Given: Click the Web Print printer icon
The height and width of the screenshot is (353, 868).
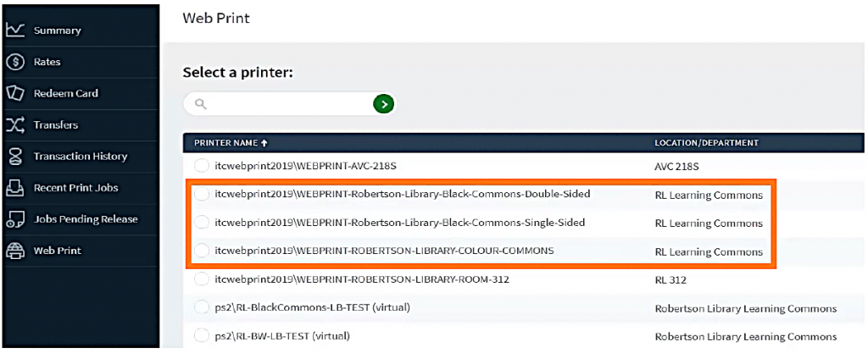Looking at the screenshot, I should pos(14,251).
